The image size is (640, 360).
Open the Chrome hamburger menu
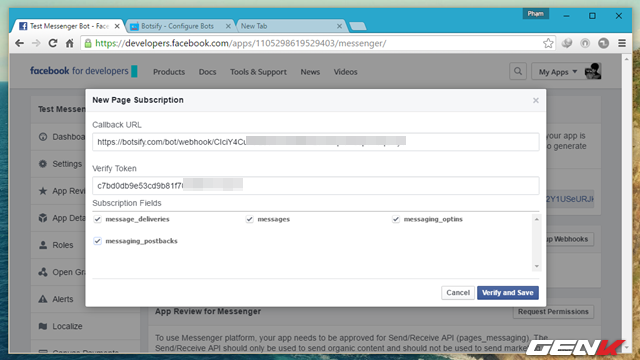(x=622, y=43)
